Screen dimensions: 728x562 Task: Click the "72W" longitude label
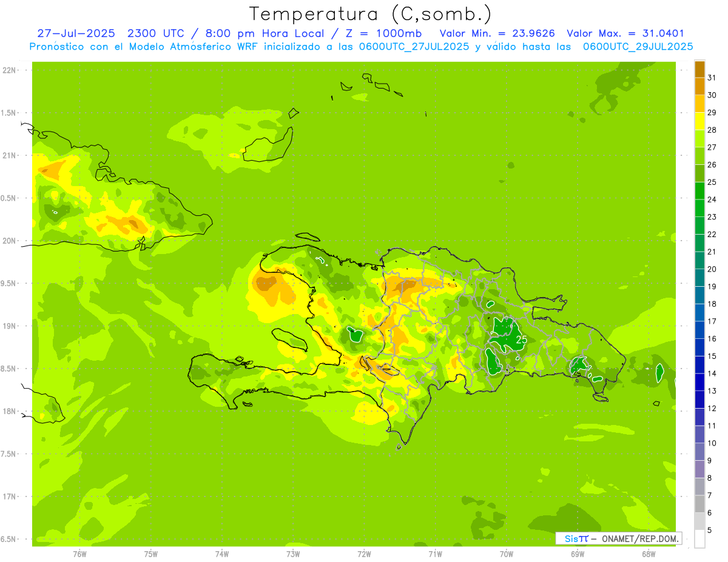[x=365, y=554]
